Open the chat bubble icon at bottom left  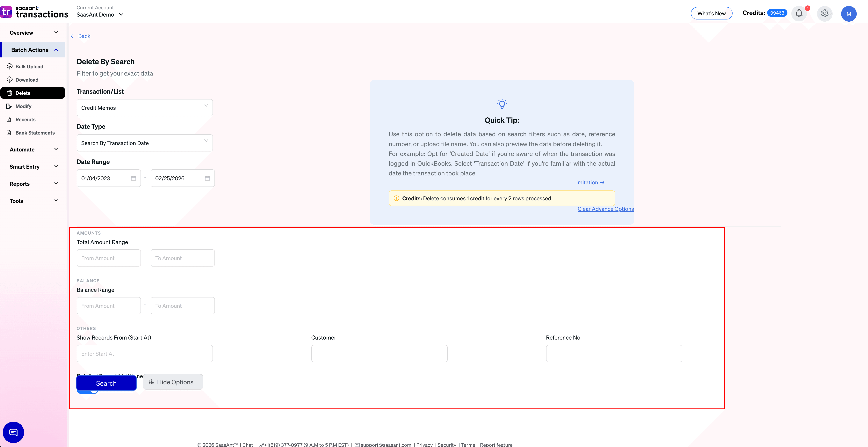point(13,432)
